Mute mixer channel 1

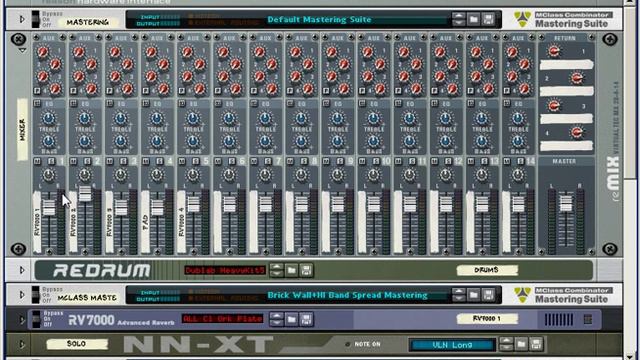tap(38, 162)
